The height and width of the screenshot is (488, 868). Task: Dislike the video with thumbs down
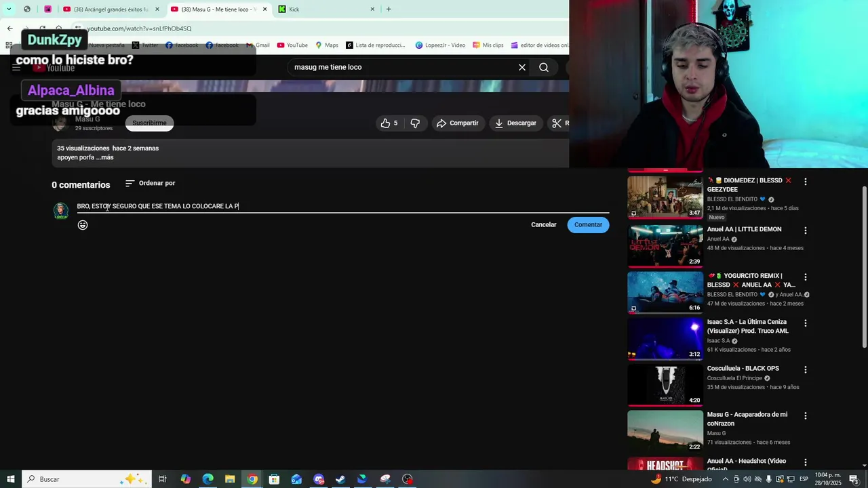tap(415, 123)
